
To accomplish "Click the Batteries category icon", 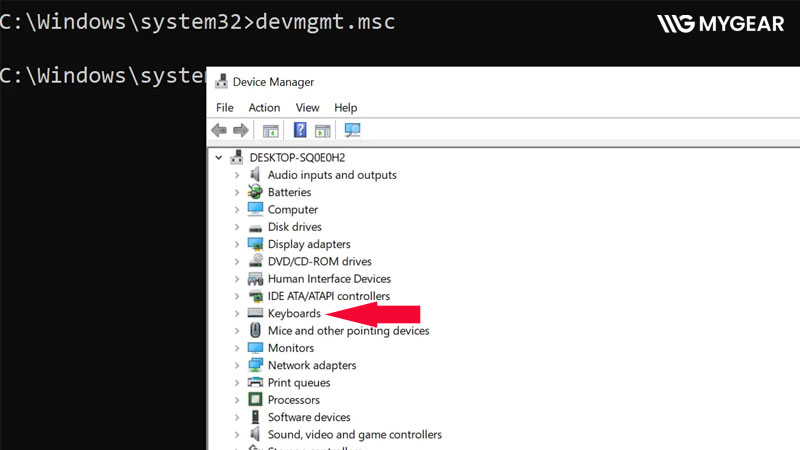I will 255,192.
